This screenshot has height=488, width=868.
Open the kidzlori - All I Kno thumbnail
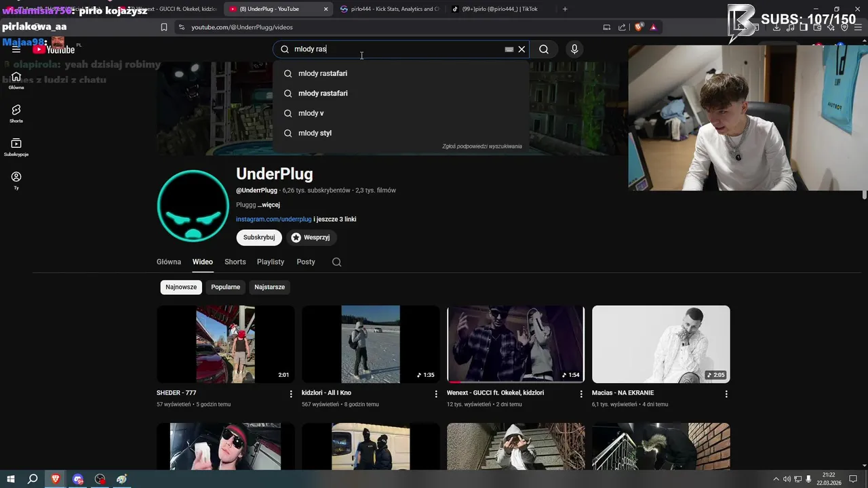pos(371,344)
